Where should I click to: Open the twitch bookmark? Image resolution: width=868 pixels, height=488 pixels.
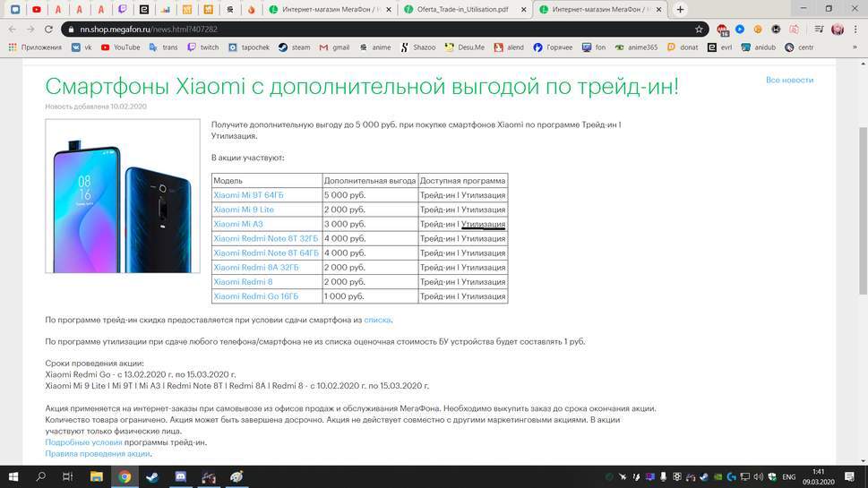[x=203, y=47]
